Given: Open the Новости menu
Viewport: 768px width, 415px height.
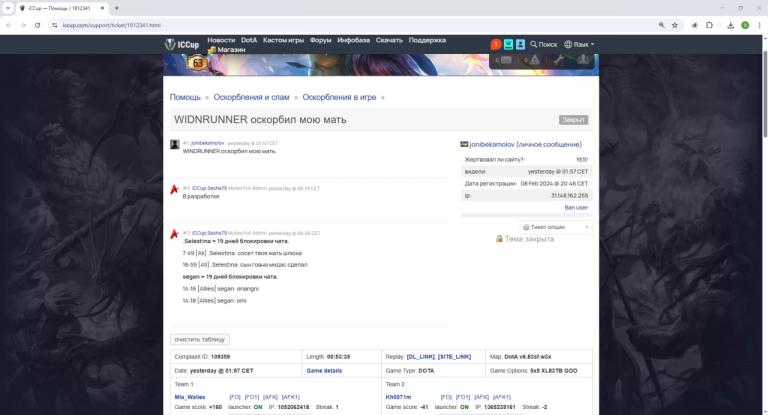Looking at the screenshot, I should [x=221, y=40].
